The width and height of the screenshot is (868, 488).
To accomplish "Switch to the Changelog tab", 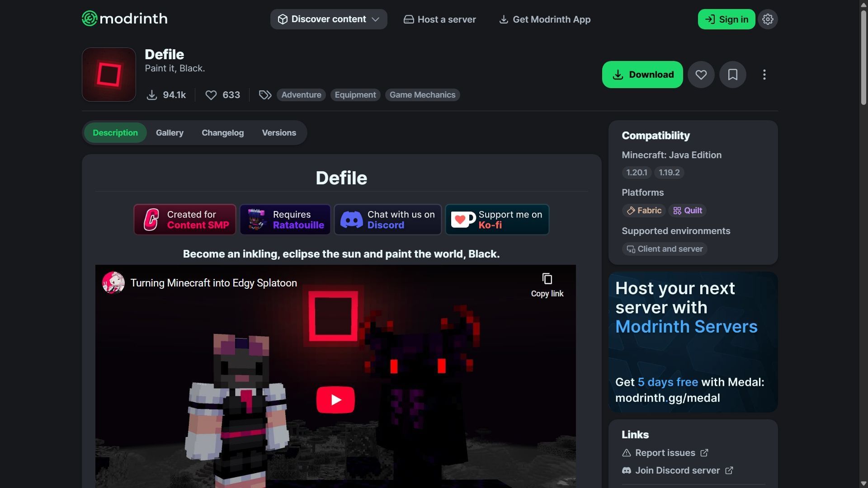I will pyautogui.click(x=222, y=133).
